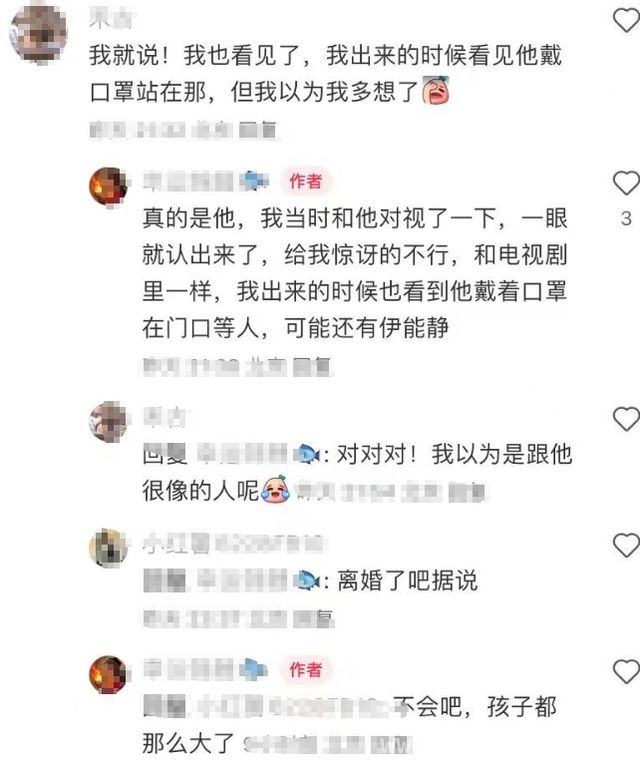The width and height of the screenshot is (640, 773).
Task: Click the 作者 badge on last reply
Action: (306, 669)
